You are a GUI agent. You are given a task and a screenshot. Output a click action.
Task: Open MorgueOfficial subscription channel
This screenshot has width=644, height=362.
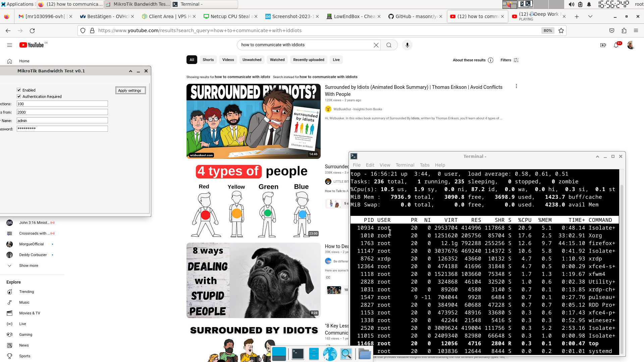(32, 244)
